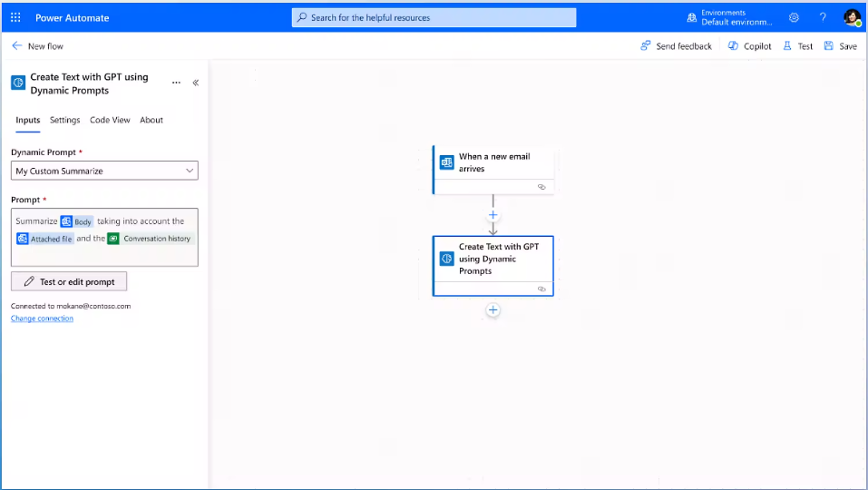The height and width of the screenshot is (490, 868).
Task: Click the Outlook icon on email trigger card
Action: 447,162
